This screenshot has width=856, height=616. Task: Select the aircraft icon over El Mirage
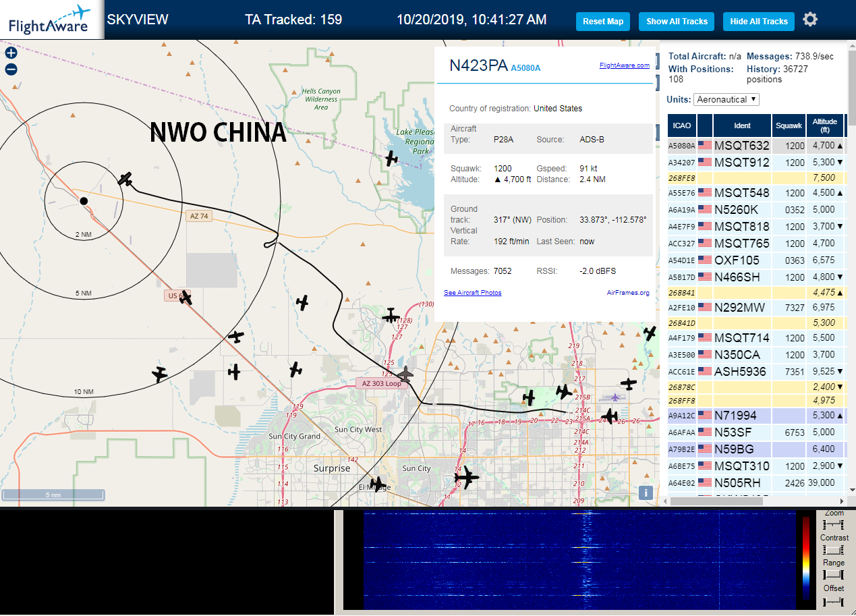click(x=377, y=484)
